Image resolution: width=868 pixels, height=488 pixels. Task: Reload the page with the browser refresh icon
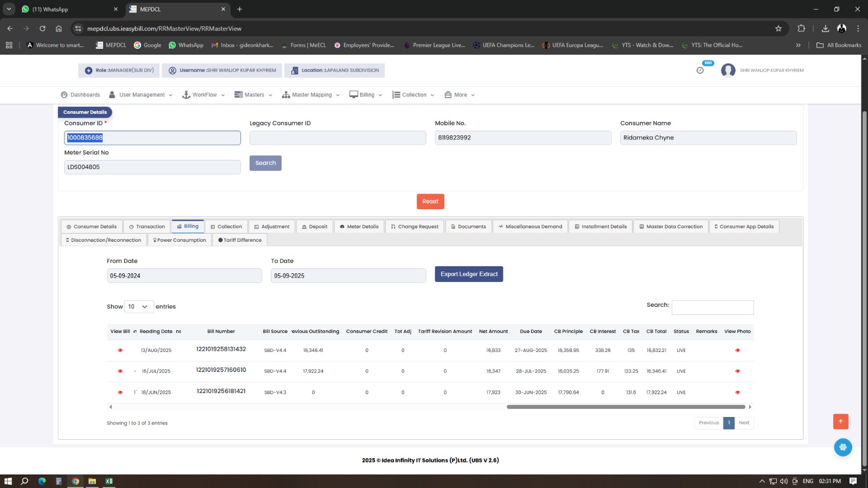[42, 29]
